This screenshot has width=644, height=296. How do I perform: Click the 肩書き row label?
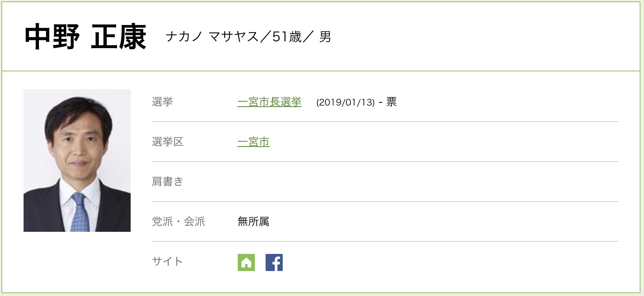pos(167,182)
